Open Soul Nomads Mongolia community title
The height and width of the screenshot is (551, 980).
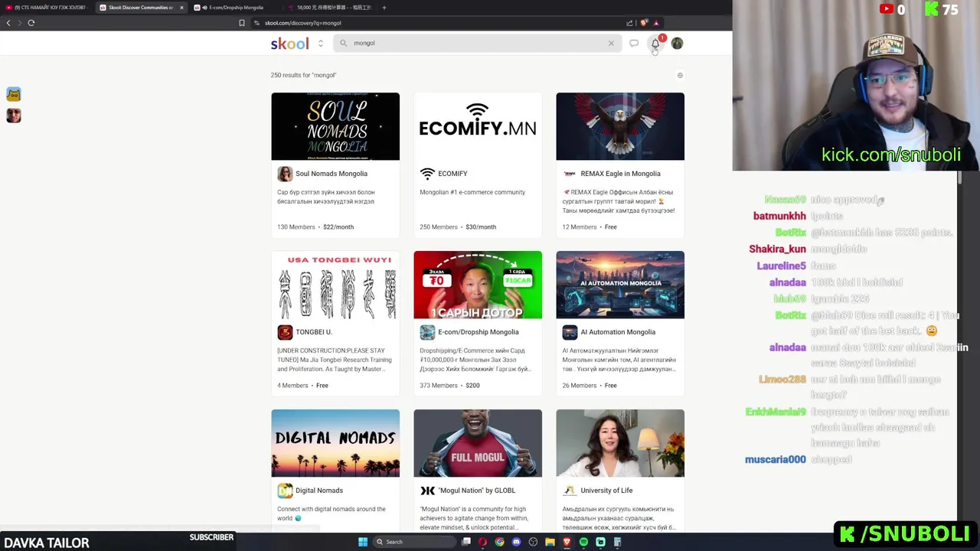click(332, 174)
